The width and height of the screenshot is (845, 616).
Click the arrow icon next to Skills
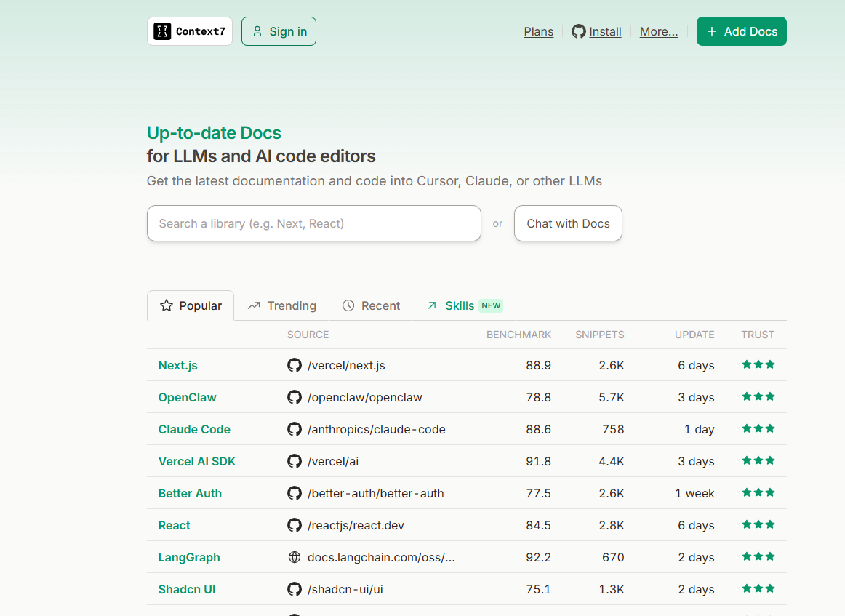click(x=432, y=305)
